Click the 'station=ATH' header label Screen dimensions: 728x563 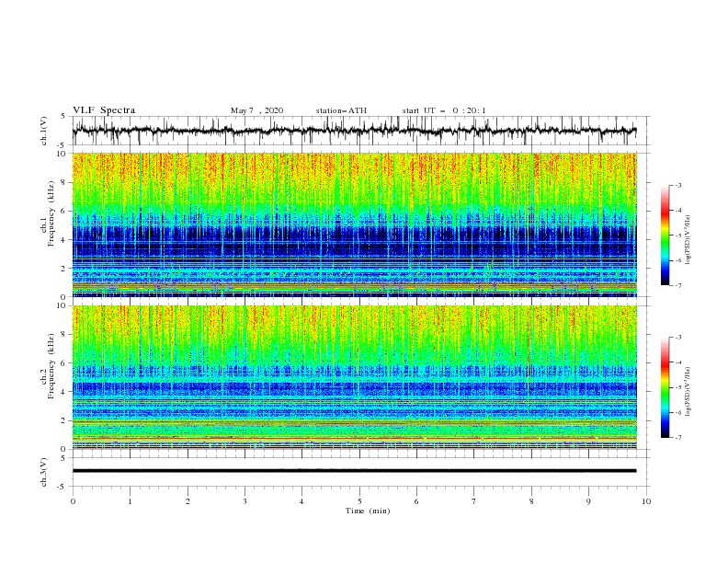pos(341,110)
